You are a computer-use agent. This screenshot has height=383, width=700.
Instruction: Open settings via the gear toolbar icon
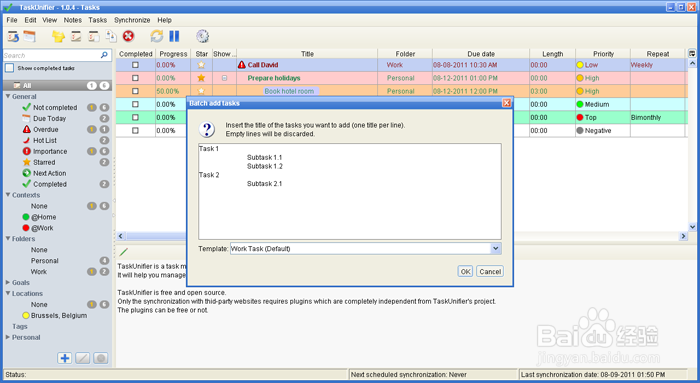(x=202, y=36)
